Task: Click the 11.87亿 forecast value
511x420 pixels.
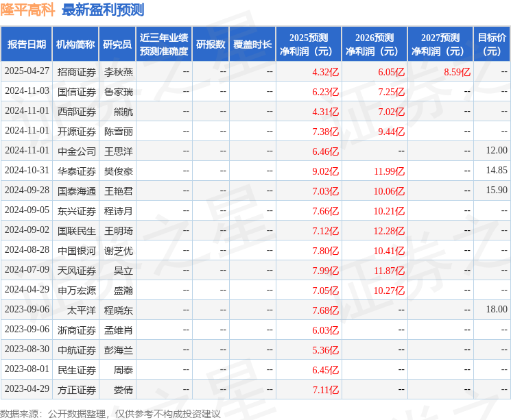Action: 389,271
